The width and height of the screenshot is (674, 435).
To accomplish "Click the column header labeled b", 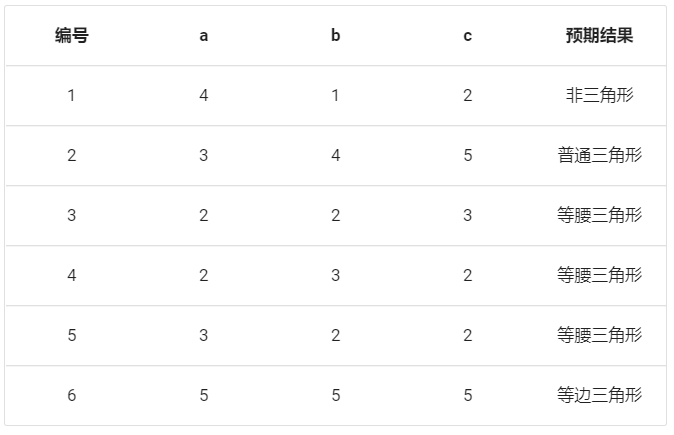I will [336, 36].
